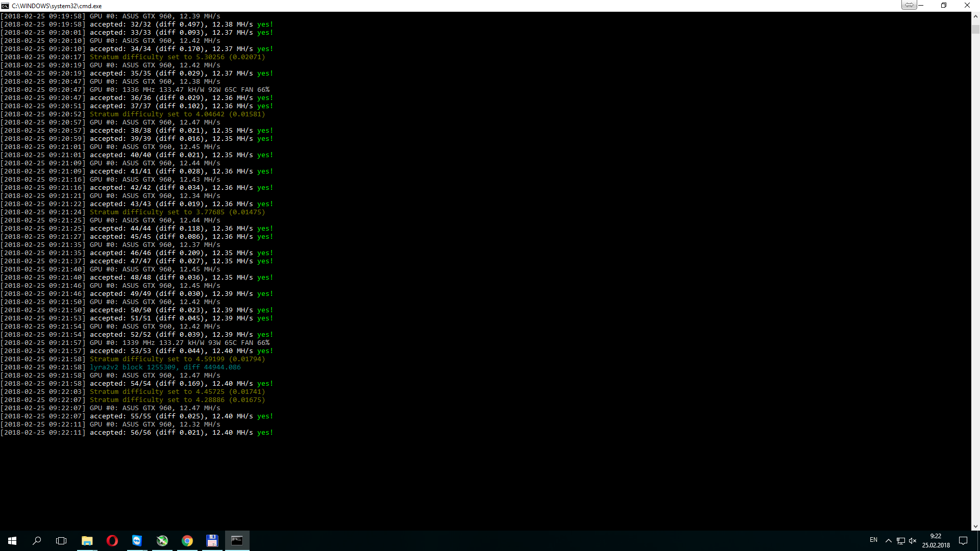Click line 'accepted: 35/35 (diff 0.029)'
The height and width of the screenshot is (551, 980).
click(137, 73)
